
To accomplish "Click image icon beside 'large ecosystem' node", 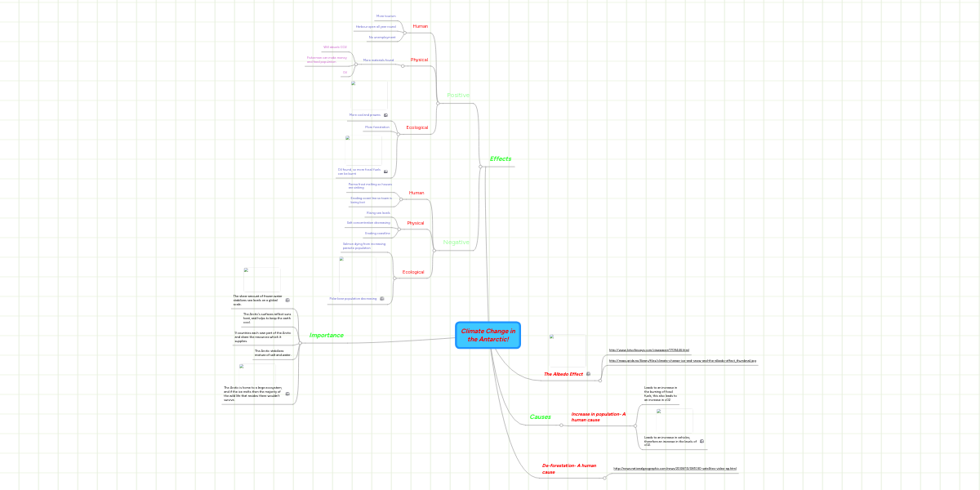I will 287,394.
